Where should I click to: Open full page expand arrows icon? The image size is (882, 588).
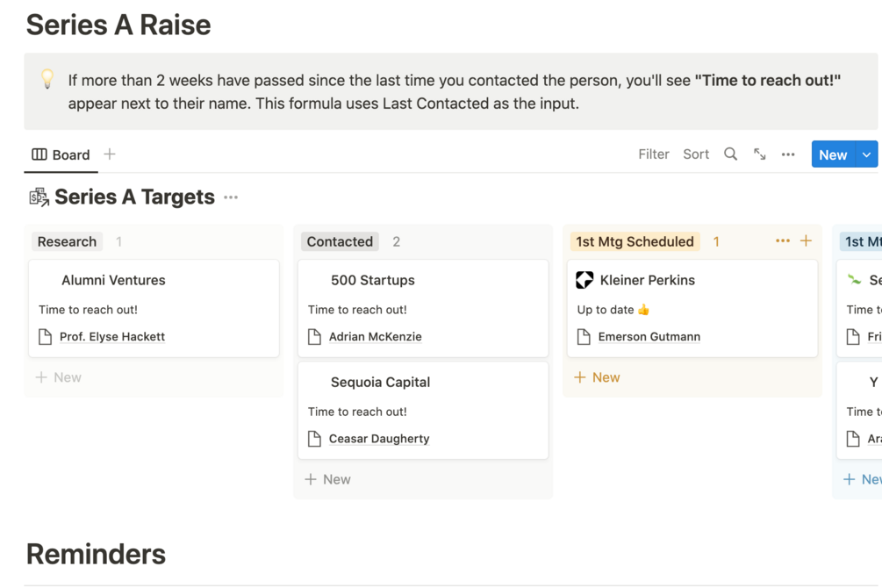coord(760,154)
